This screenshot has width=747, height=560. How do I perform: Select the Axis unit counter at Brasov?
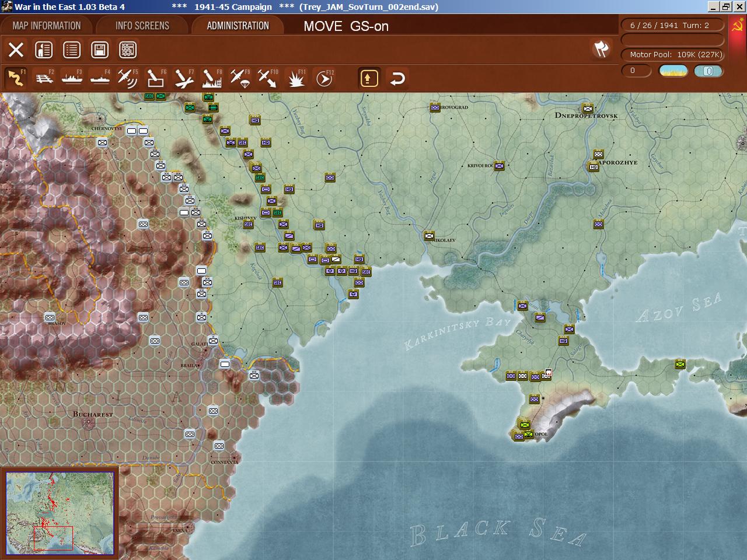(50, 317)
